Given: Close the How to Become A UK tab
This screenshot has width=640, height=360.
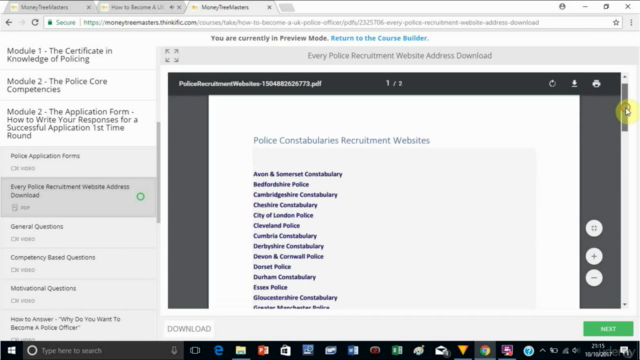Looking at the screenshot, I should click(x=179, y=7).
